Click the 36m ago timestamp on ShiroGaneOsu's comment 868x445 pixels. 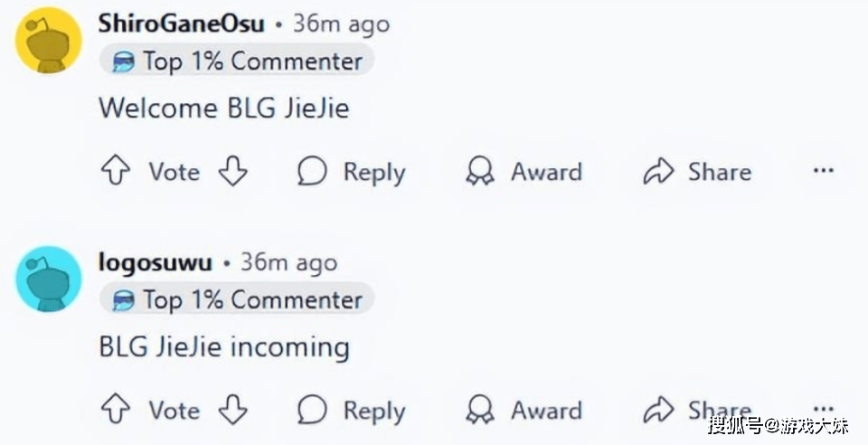[x=341, y=24]
